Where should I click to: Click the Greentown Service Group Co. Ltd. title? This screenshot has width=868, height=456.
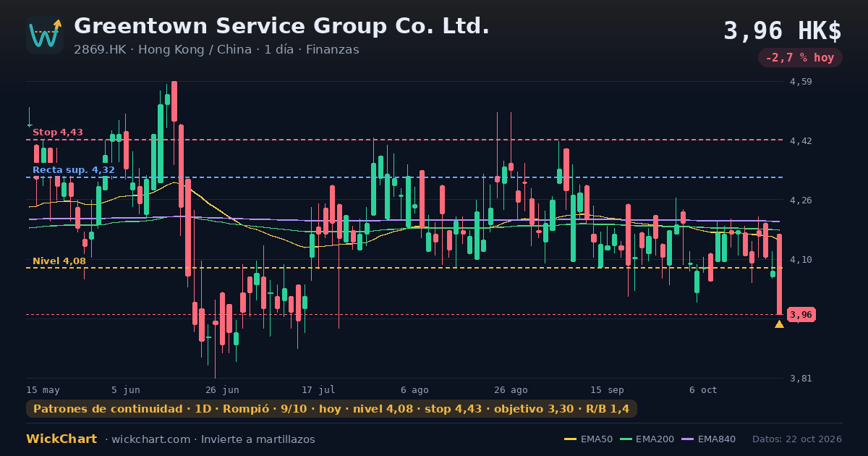[281, 26]
